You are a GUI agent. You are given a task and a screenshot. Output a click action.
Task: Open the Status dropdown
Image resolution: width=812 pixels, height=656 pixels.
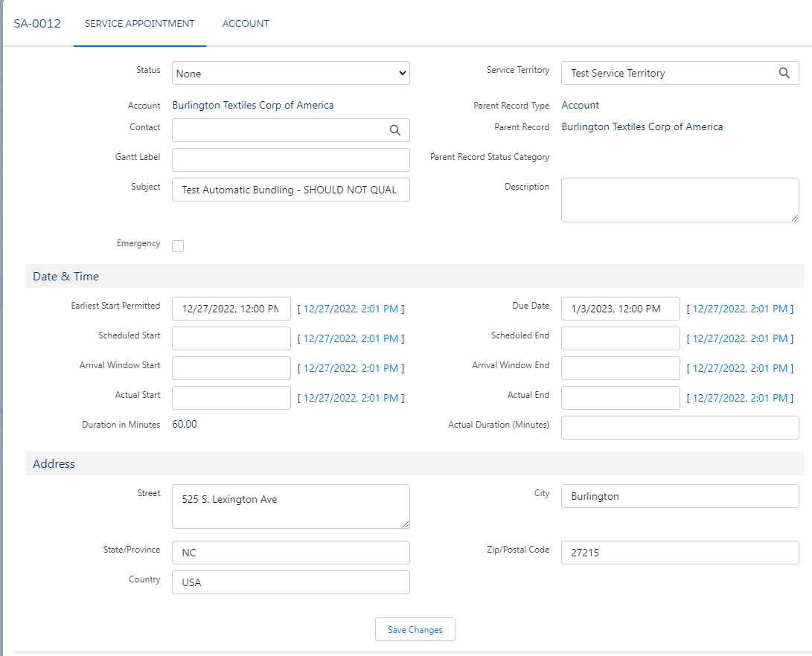click(290, 73)
